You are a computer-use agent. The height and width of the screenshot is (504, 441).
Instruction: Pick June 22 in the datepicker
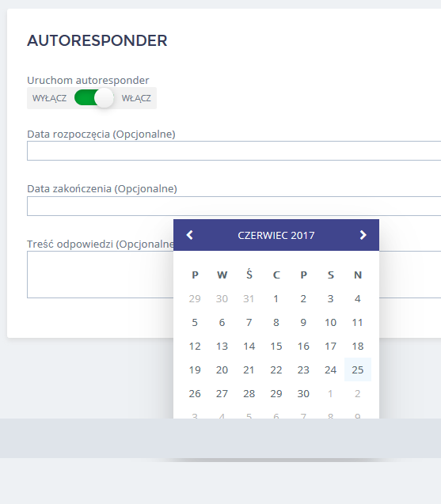coord(276,369)
